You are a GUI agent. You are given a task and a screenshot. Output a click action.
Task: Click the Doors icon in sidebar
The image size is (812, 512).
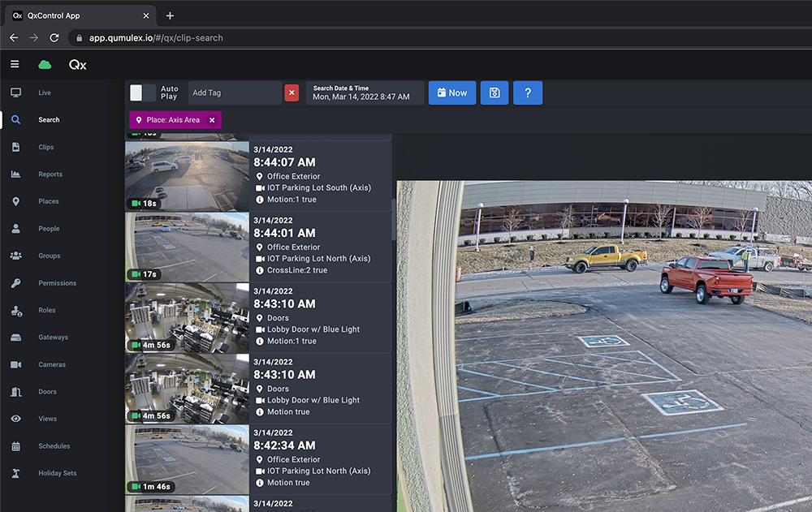click(16, 392)
